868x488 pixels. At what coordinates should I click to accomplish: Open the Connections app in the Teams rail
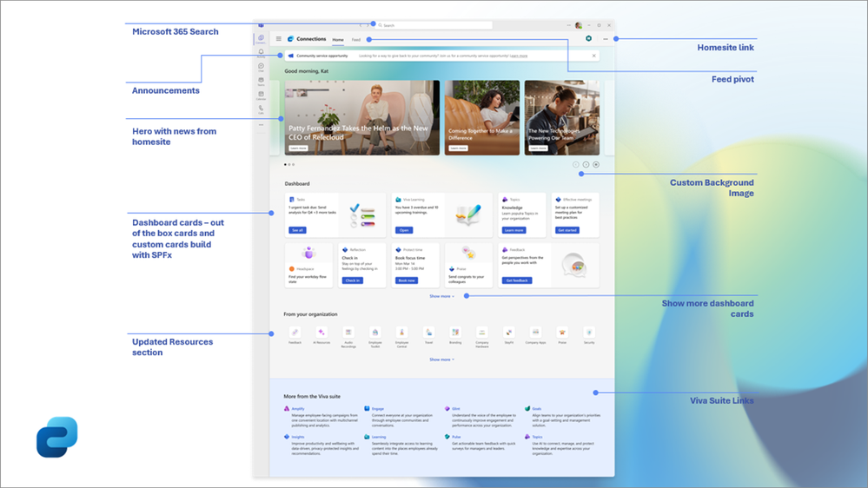(x=261, y=39)
